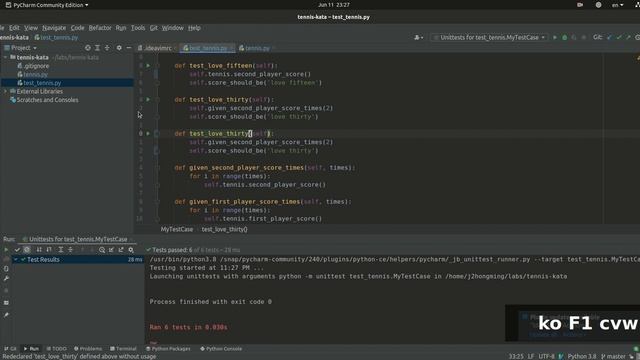This screenshot has height=360, width=640.
Task: Expand External Libraries node
Action: tap(6, 91)
